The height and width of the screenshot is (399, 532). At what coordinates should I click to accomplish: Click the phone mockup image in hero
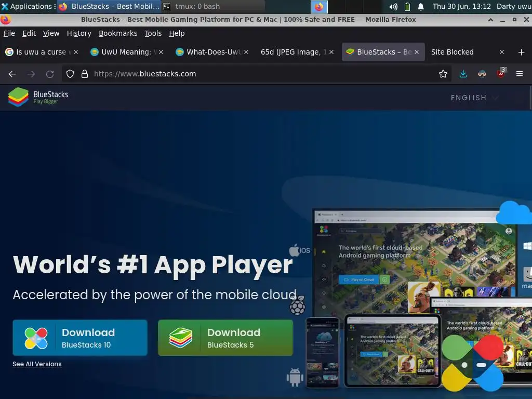(322, 352)
